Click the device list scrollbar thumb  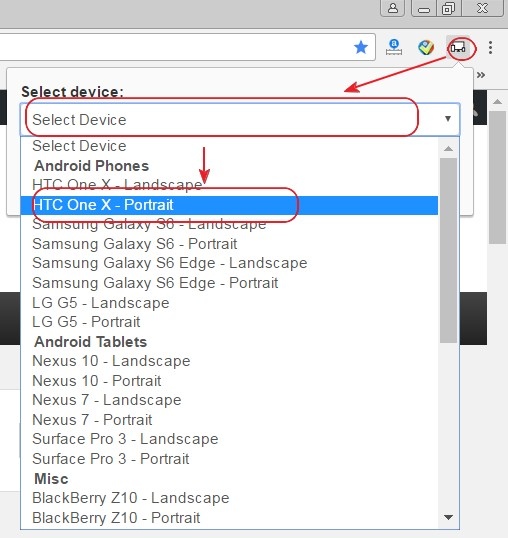click(x=448, y=250)
